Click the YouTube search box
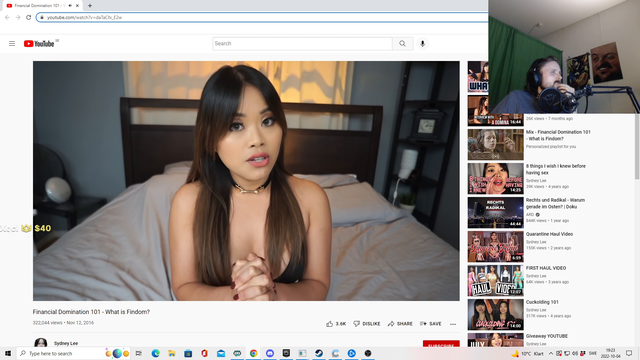The height and width of the screenshot is (360, 640). tap(302, 44)
